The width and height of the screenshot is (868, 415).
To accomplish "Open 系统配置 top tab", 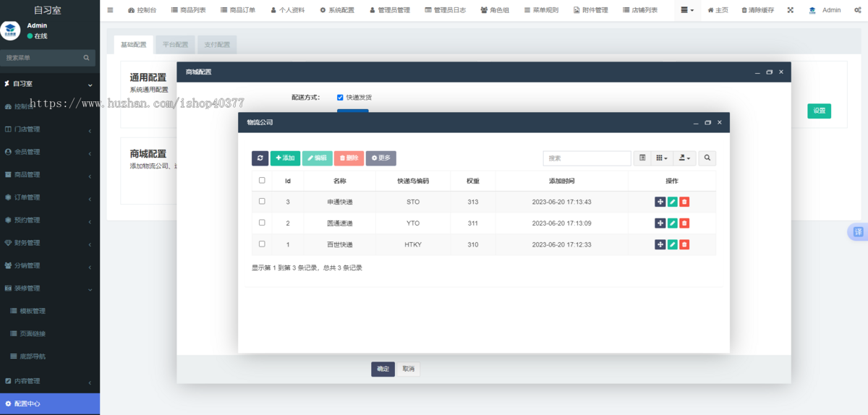I will 337,10.
